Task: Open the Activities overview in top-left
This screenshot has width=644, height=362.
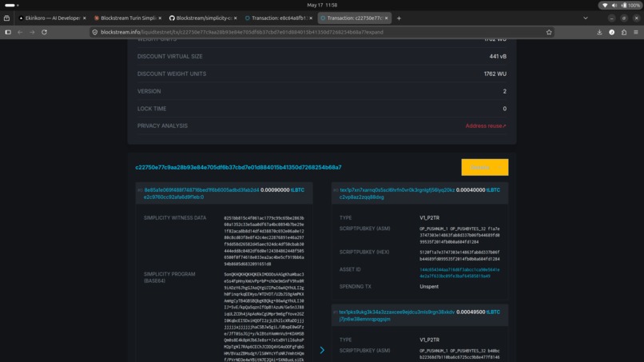Action: [x=11, y=5]
